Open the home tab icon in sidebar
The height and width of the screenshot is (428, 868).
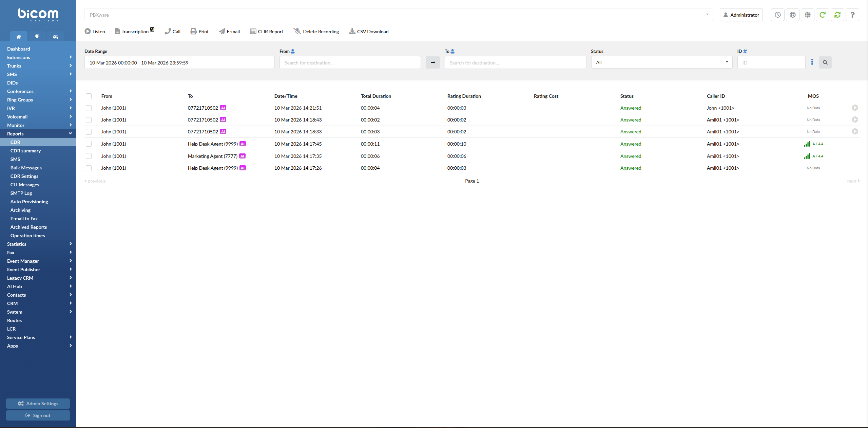19,36
